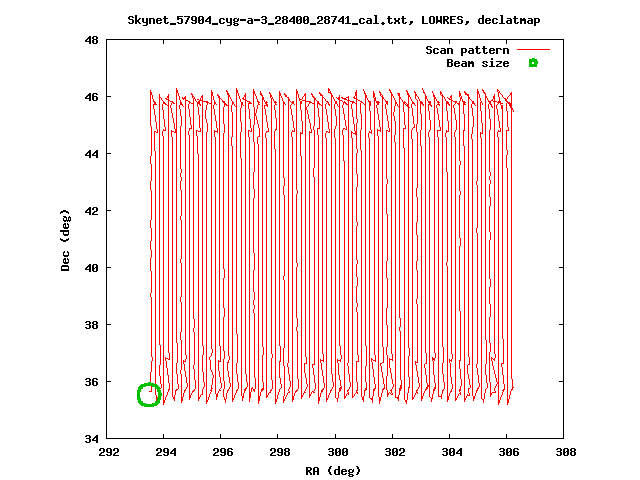
Task: Click the y-axis tick label 46
Action: (x=91, y=97)
